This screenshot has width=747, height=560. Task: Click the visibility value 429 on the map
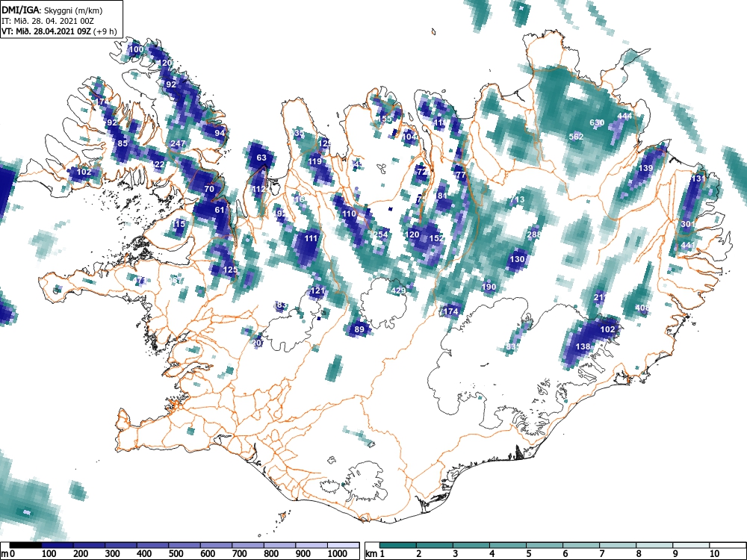click(398, 290)
